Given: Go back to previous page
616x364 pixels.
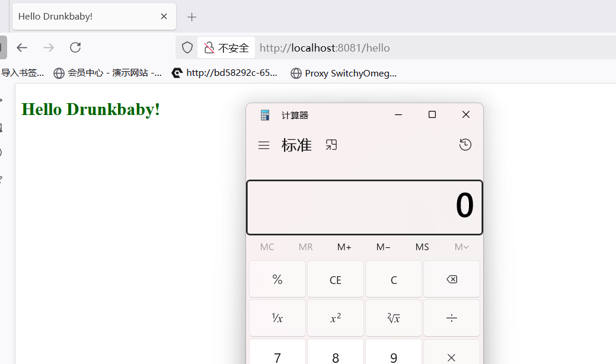Looking at the screenshot, I should (22, 47).
